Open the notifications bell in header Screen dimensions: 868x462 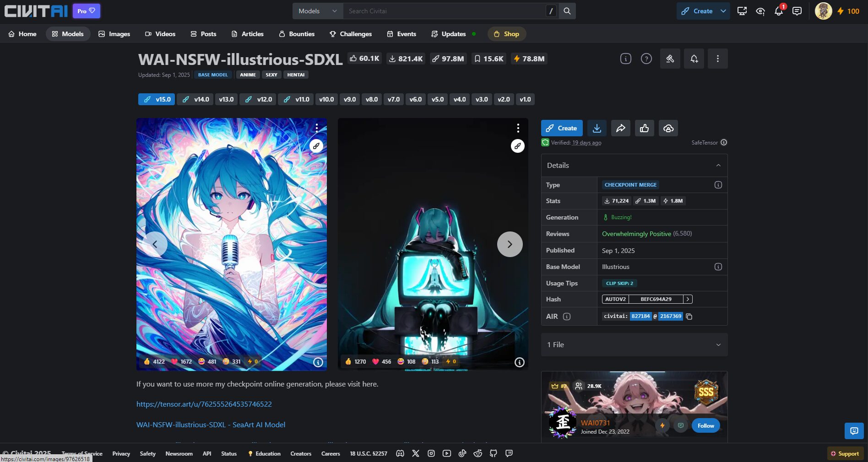click(779, 11)
